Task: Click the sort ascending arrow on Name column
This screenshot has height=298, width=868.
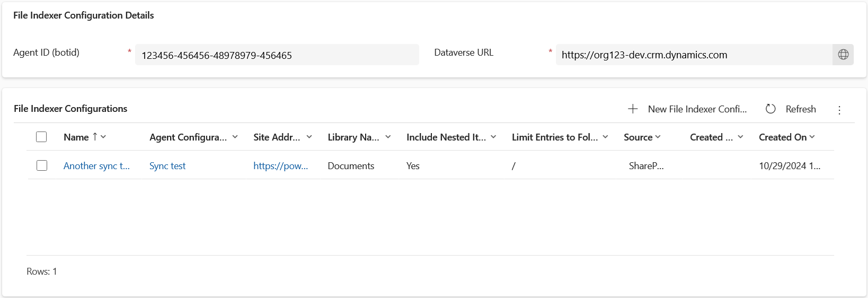Action: (x=95, y=137)
